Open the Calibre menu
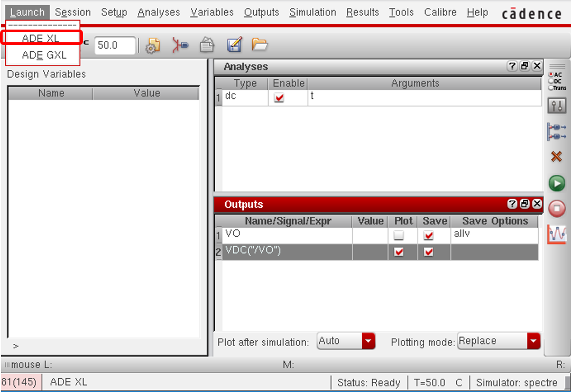 pos(440,12)
